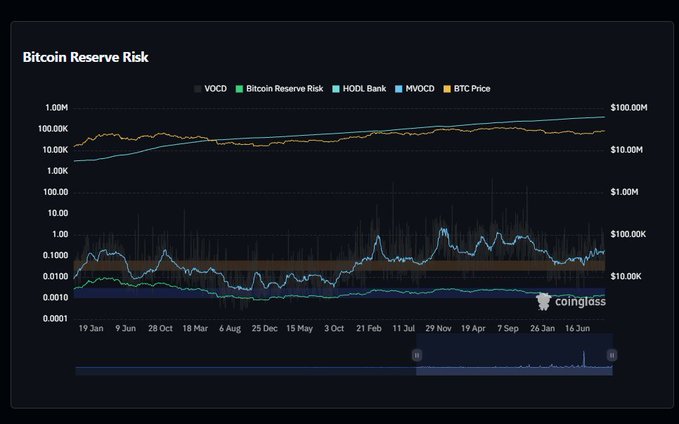Toggle the Bitcoin Reserve Risk legend series
This screenshot has height=424, width=679.
coord(279,89)
